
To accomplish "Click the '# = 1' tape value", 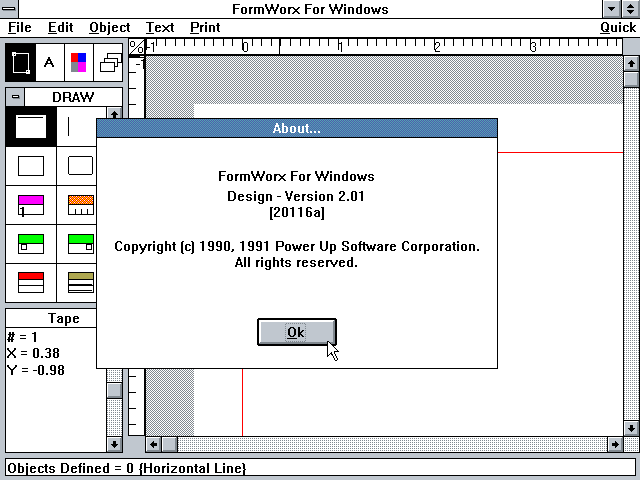I will pyautogui.click(x=22, y=337).
